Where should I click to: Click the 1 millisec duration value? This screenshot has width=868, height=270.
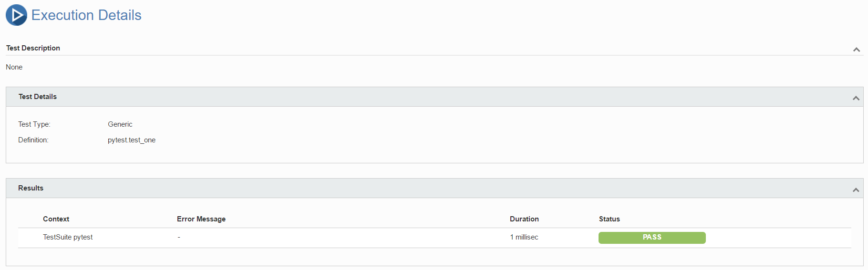[x=524, y=237]
